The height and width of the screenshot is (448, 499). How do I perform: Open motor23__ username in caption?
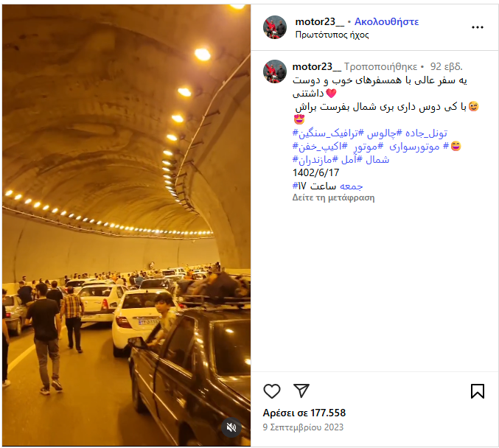click(317, 66)
